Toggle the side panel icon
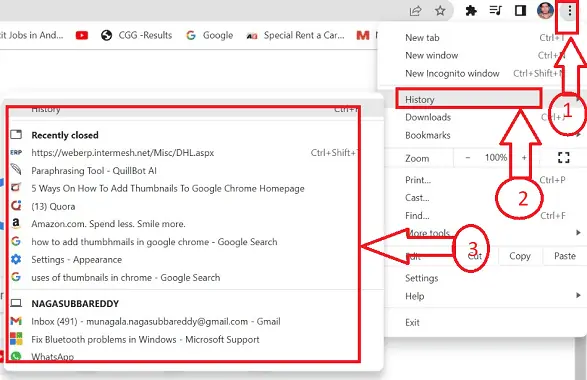This screenshot has width=587, height=380. coord(520,10)
